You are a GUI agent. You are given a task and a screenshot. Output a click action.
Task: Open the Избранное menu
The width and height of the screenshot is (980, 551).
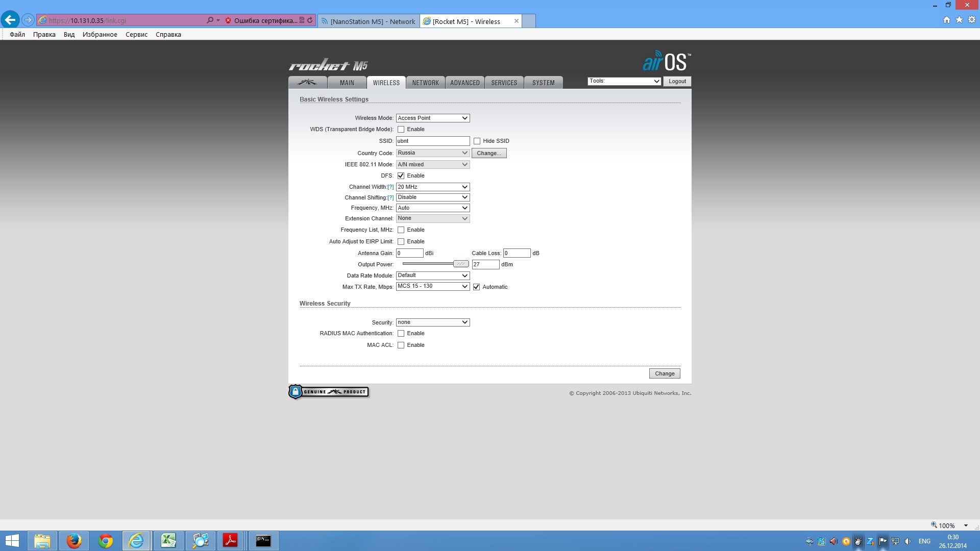pos(100,35)
